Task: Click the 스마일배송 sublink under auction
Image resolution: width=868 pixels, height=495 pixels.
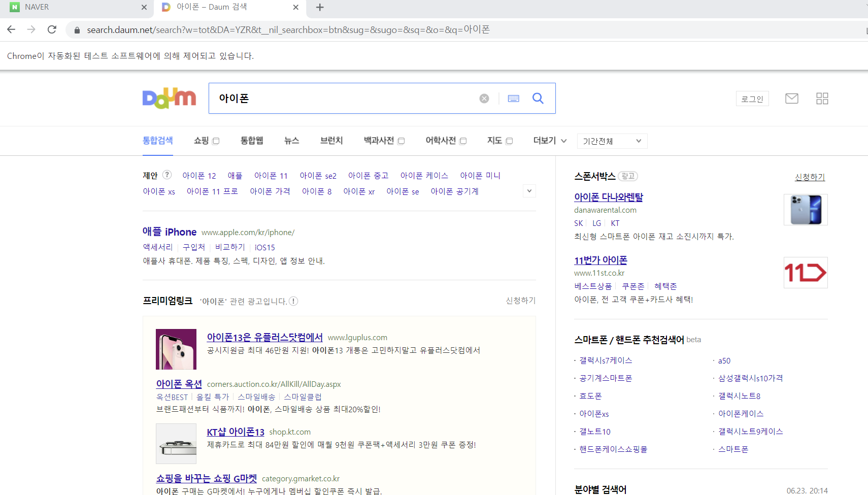Action: 256,397
